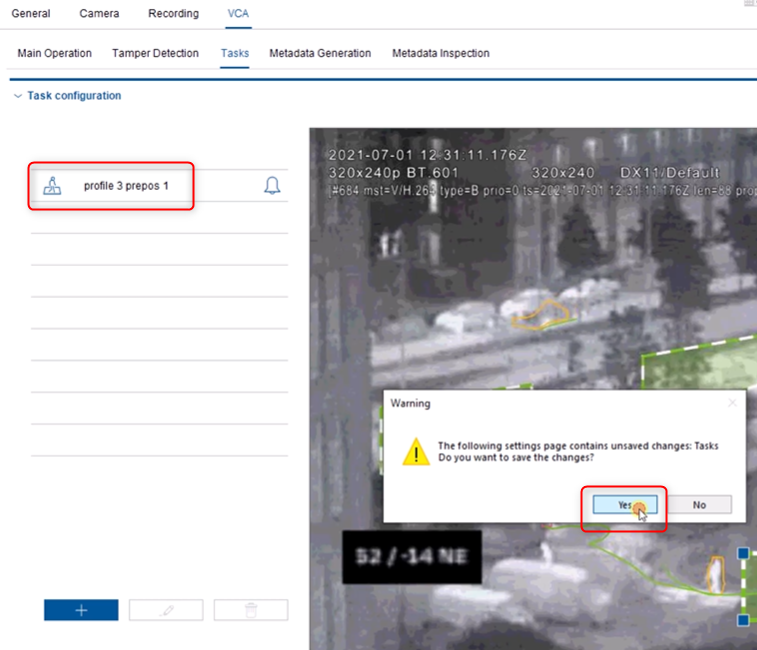757x650 pixels.
Task: Click the plus icon to add a task
Action: 81,610
